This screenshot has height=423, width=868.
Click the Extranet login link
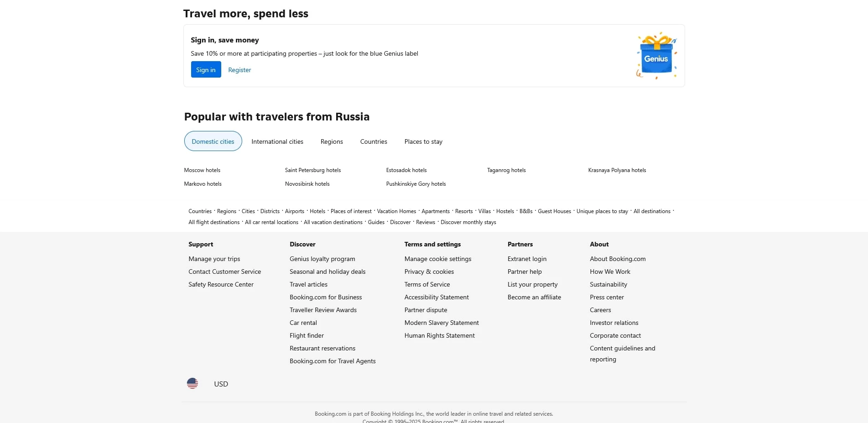[x=527, y=259]
